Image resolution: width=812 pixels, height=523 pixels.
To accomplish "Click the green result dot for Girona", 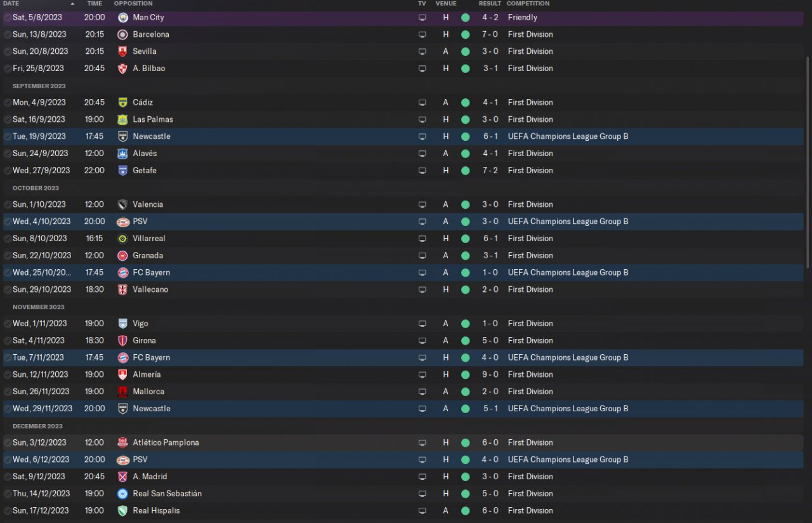I will click(465, 340).
